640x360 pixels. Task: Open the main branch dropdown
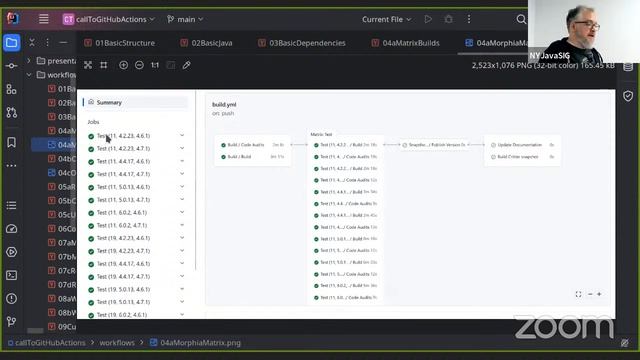185,19
